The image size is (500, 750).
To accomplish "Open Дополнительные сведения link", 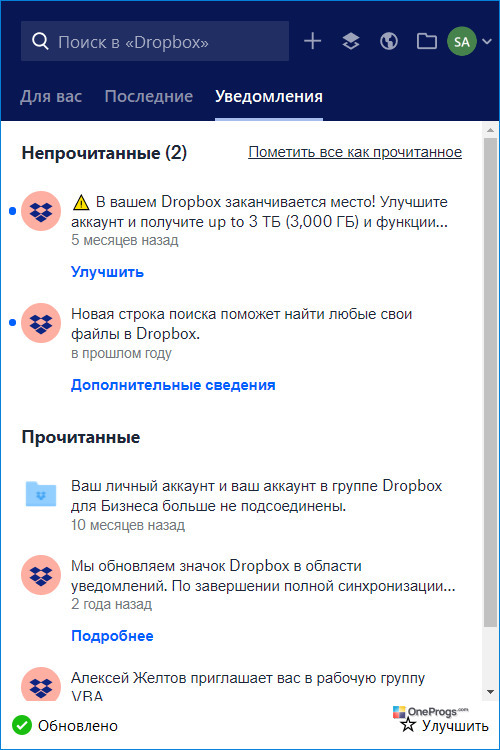I will tap(173, 385).
